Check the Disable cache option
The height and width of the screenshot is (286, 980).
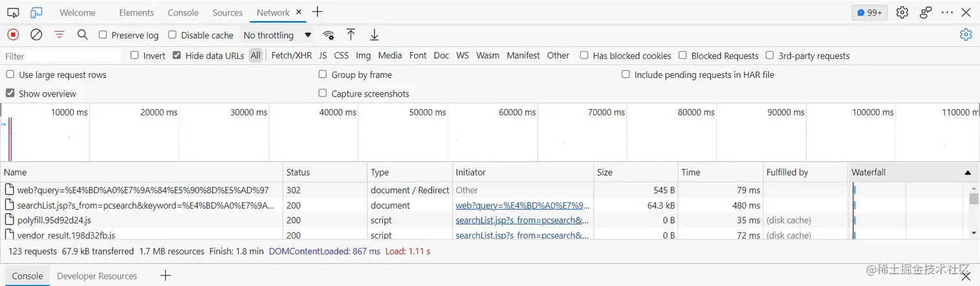172,35
